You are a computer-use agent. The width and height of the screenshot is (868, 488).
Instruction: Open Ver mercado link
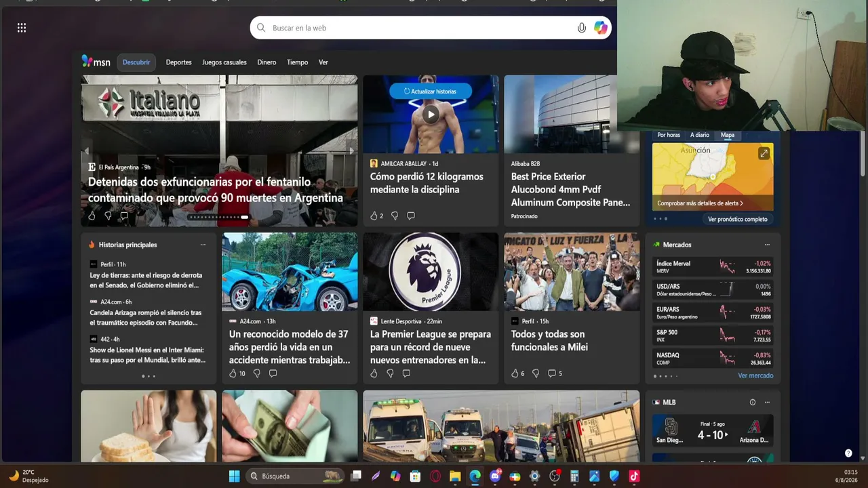(755, 375)
